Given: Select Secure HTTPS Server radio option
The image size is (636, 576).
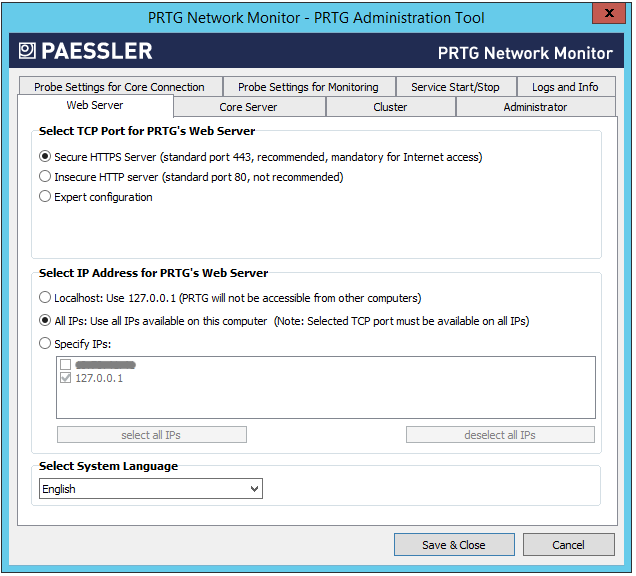Looking at the screenshot, I should (x=45, y=157).
